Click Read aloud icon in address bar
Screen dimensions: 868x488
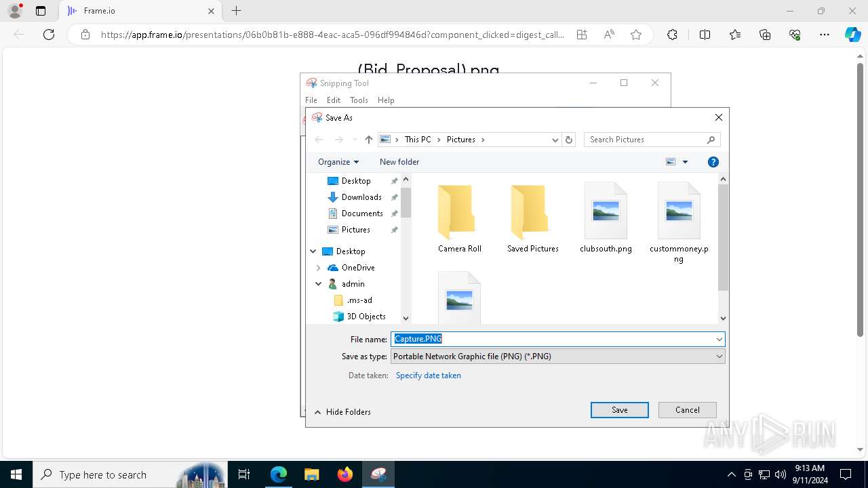609,35
